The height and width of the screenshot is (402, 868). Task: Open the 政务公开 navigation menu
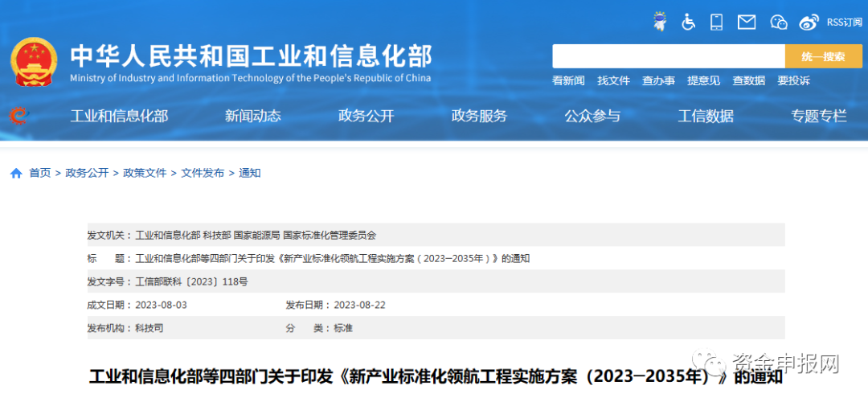pos(366,116)
